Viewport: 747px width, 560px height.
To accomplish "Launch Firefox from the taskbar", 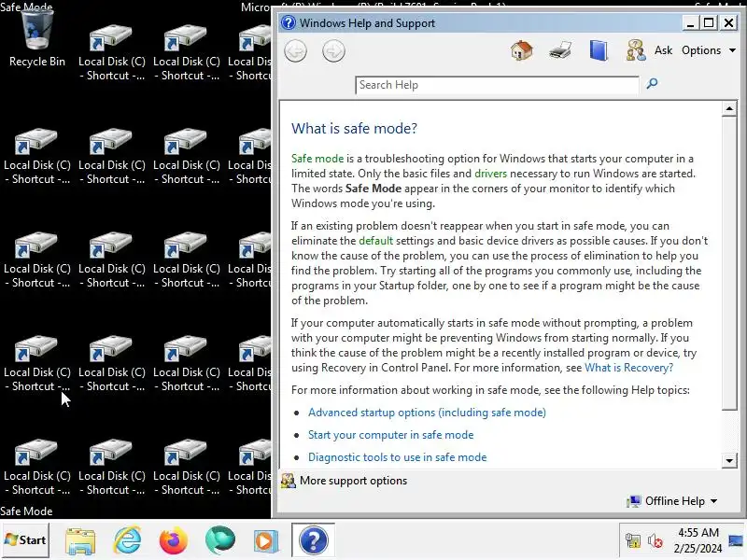I will [174, 540].
